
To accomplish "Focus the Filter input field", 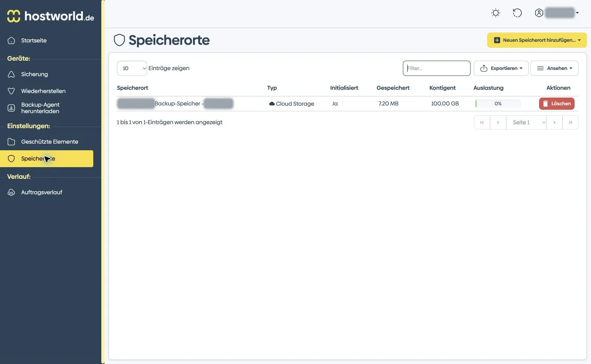I will point(437,68).
